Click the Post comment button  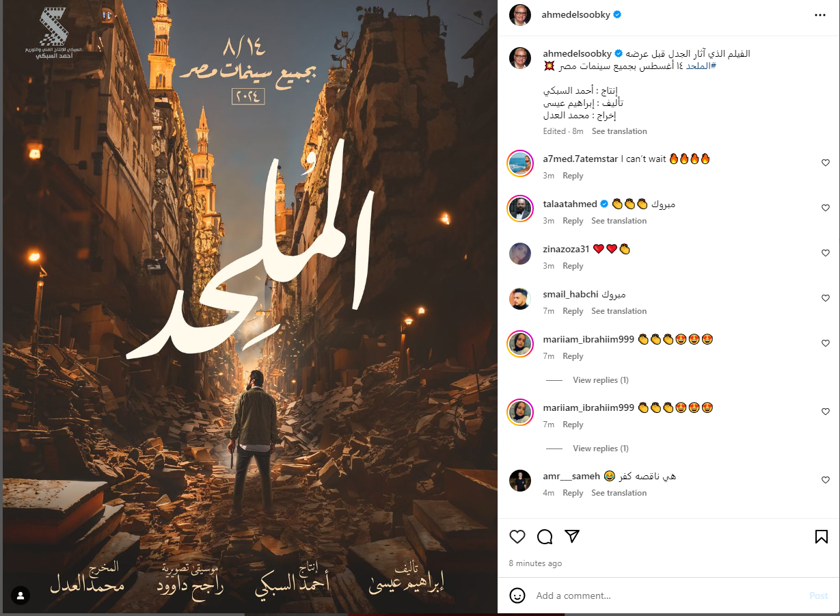[x=819, y=595]
